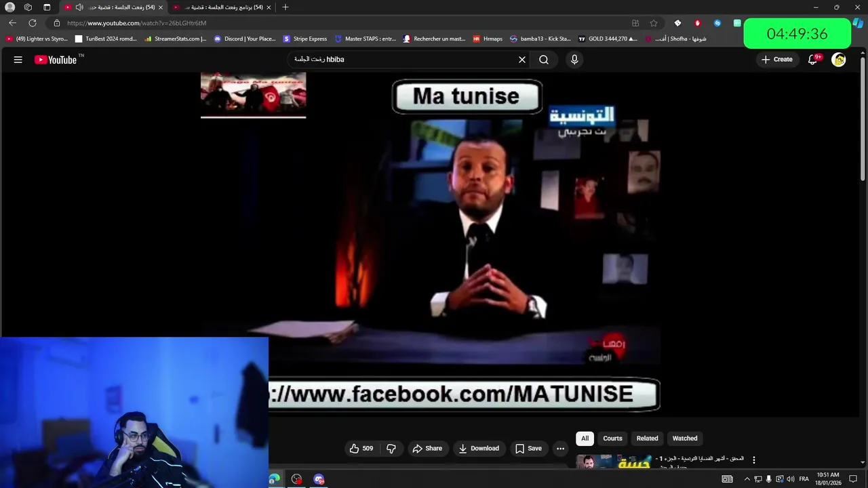868x488 pixels.
Task: Go back with the browser back arrow
Action: pyautogui.click(x=12, y=23)
